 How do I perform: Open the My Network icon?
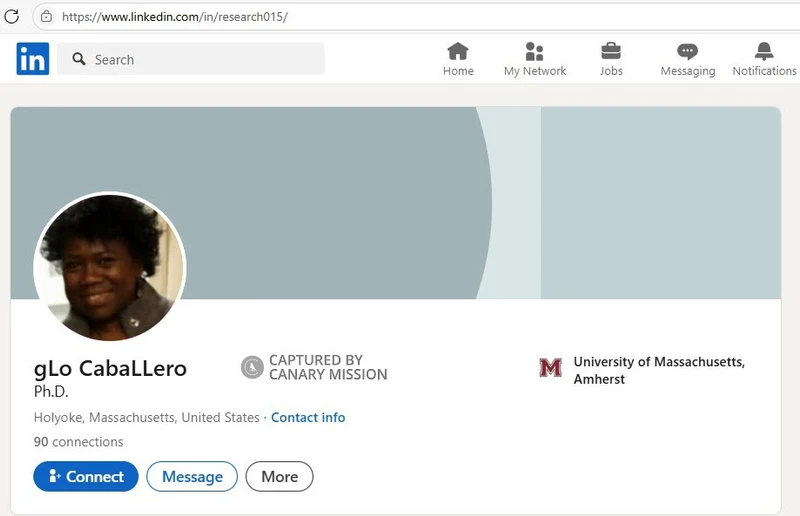[534, 52]
